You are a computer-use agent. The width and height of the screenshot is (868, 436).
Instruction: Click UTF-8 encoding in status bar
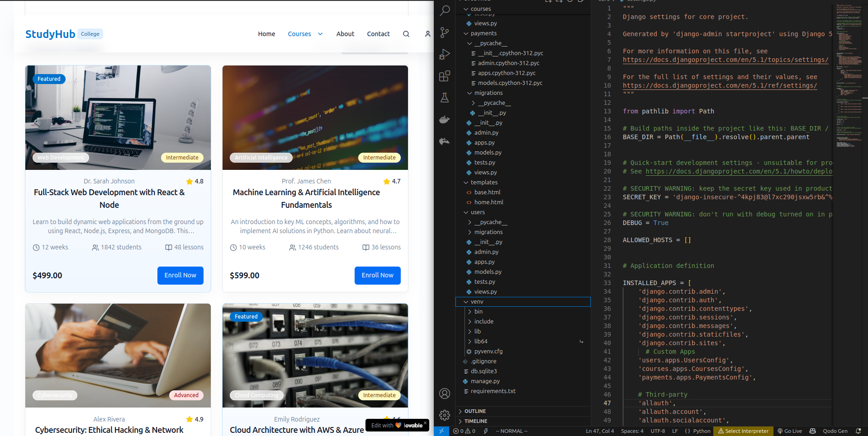coord(658,431)
